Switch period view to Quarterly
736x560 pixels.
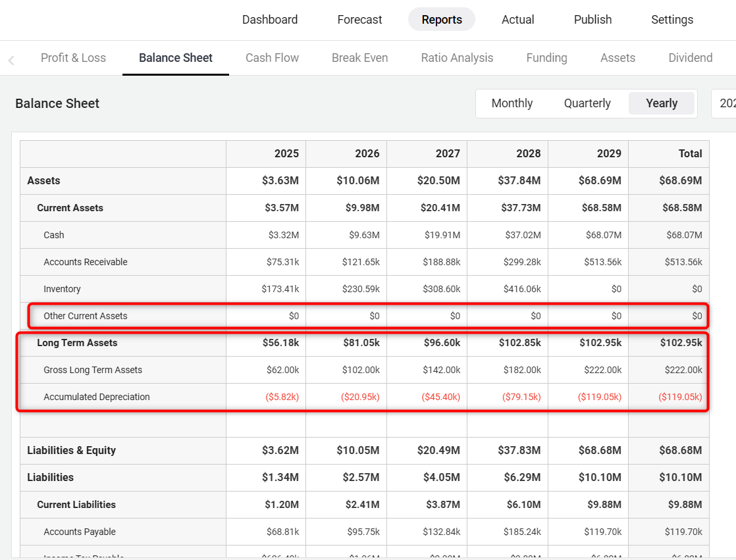(587, 103)
